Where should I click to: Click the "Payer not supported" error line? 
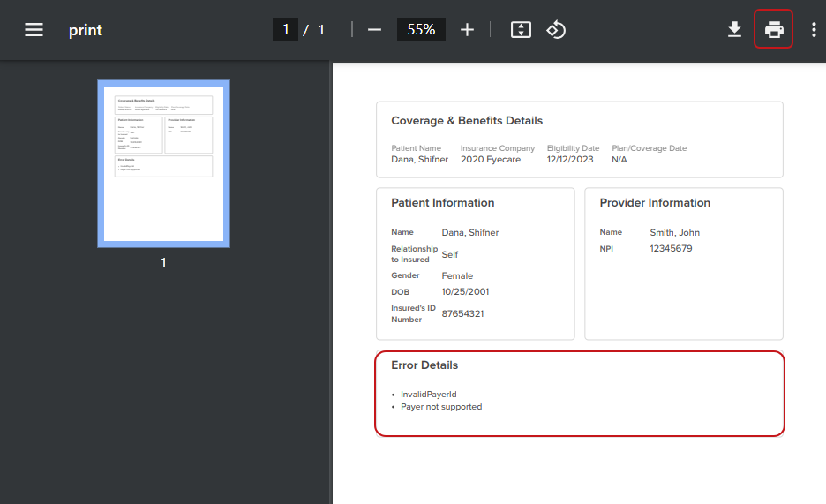coord(441,407)
